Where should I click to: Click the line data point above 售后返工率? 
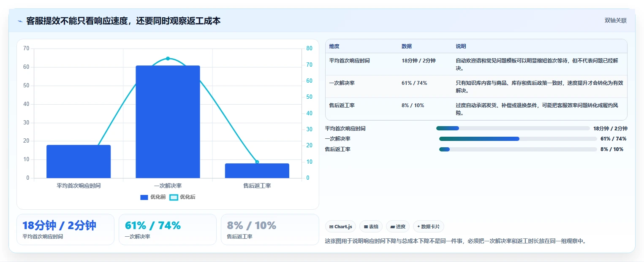click(x=257, y=162)
